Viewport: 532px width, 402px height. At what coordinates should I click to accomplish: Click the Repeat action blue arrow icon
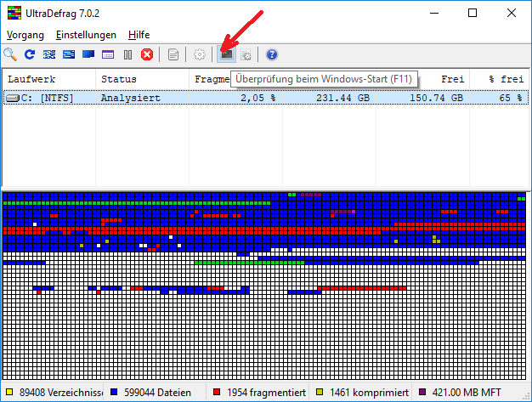30,54
